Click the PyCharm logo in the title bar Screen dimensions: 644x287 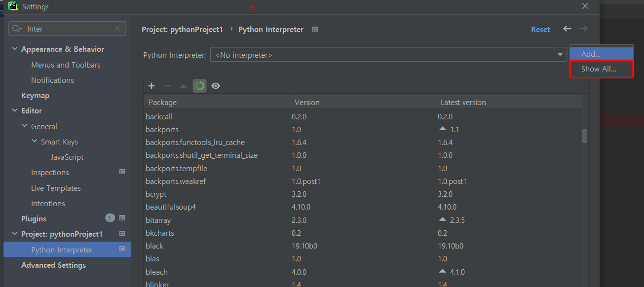coord(13,6)
